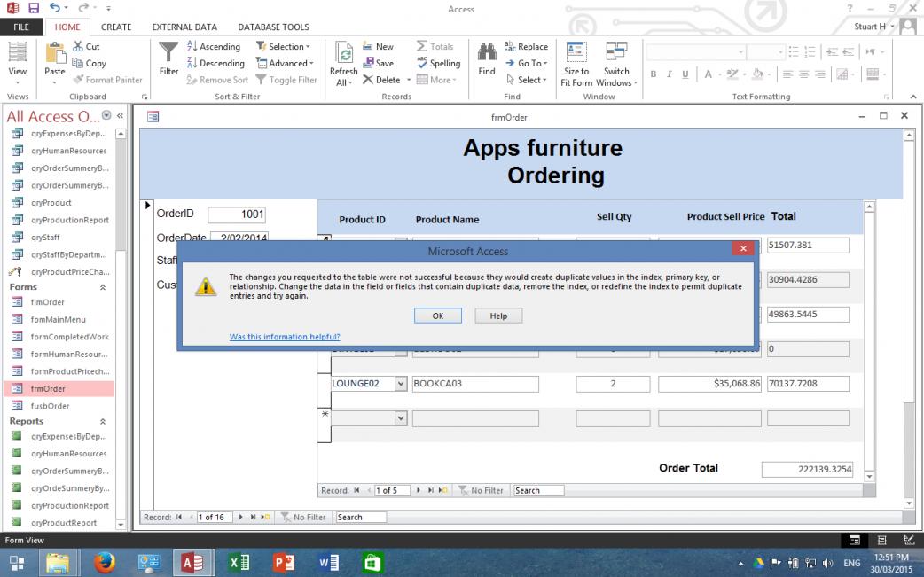Switch to the CREATE tab
Screen dimensions: 924x577
(x=116, y=27)
